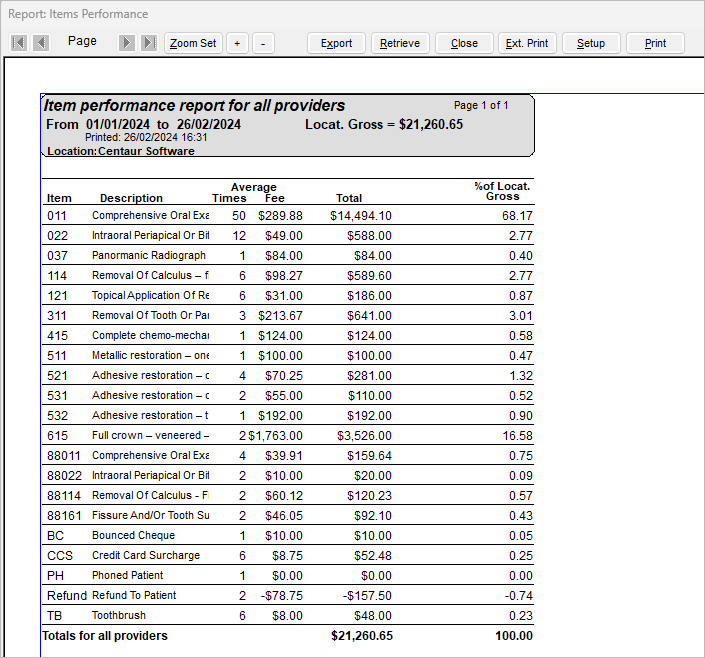Select Full crown veneered description
The height and width of the screenshot is (658, 705).
point(150,435)
